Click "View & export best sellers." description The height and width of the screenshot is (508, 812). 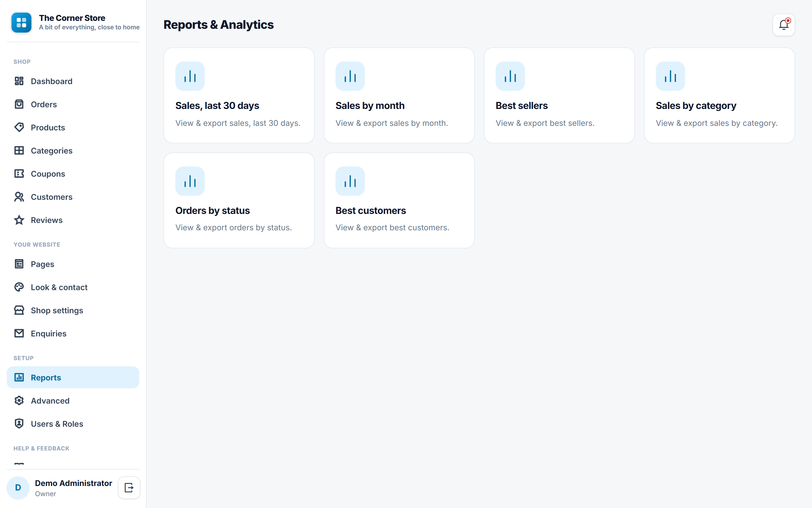pos(545,123)
